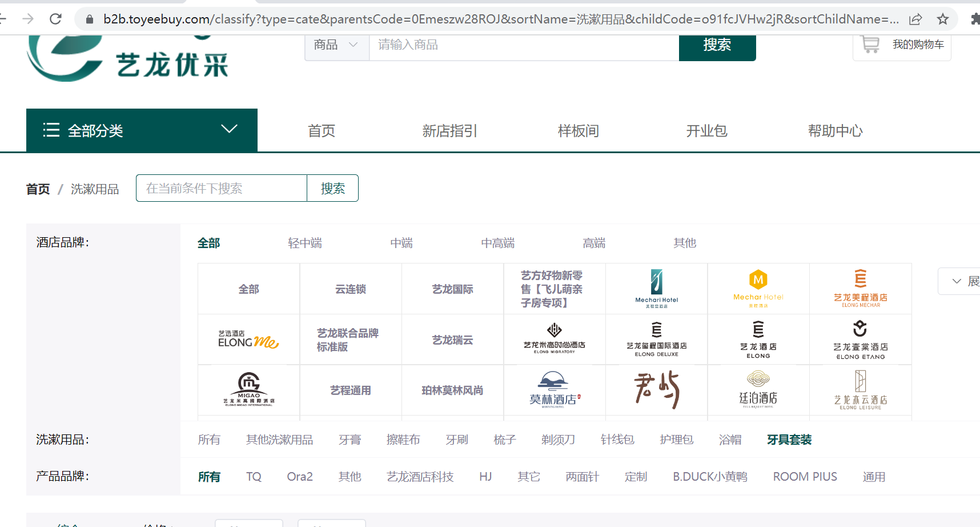
Task: Select the 艺程通用 brand cell
Action: 351,390
